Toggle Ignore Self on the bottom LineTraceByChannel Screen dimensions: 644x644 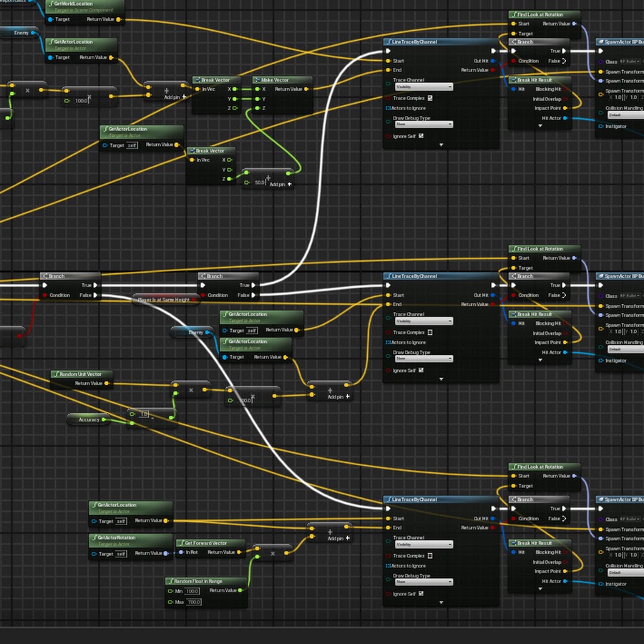click(421, 594)
